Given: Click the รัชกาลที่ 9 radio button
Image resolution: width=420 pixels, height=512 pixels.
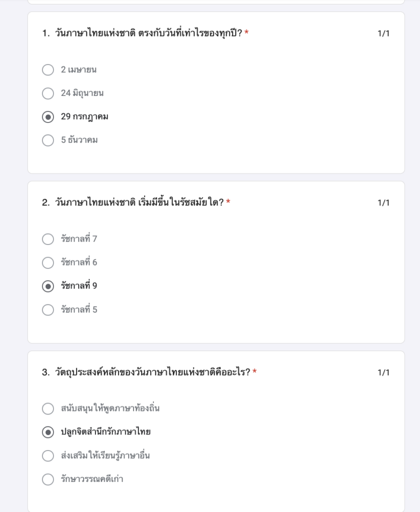Looking at the screenshot, I should point(48,286).
